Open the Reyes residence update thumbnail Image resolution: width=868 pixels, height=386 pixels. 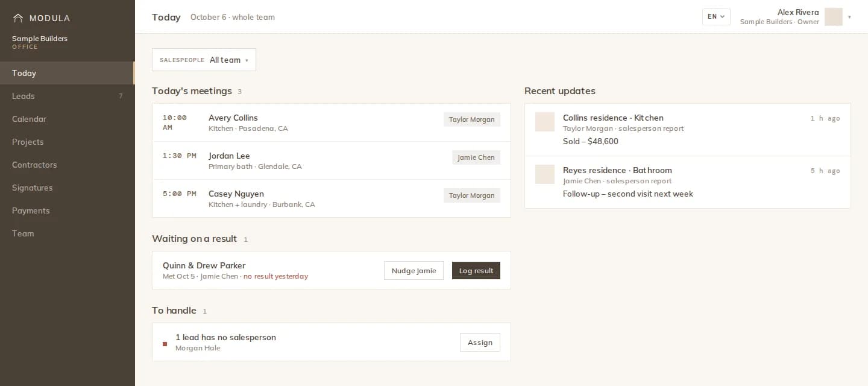click(x=545, y=174)
